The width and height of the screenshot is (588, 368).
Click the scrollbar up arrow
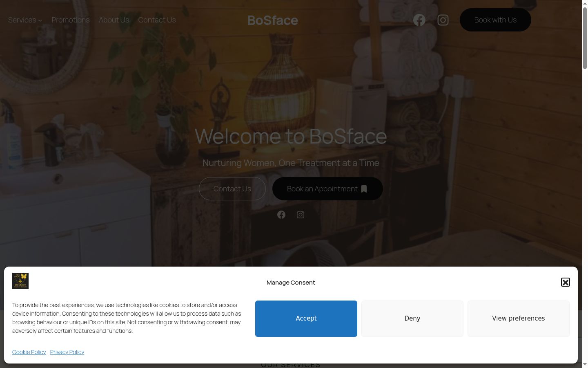point(585,3)
